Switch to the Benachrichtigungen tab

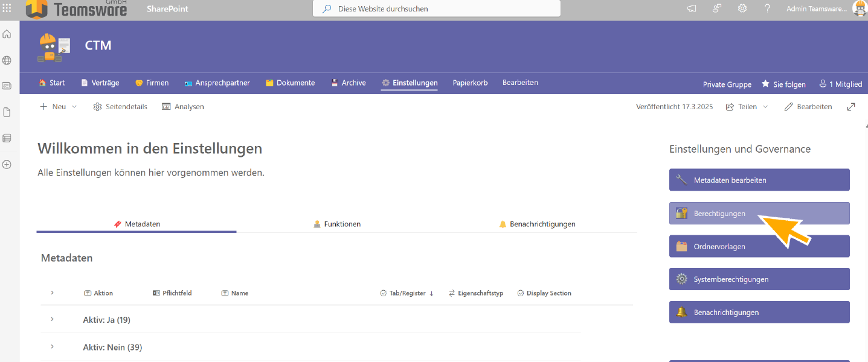tap(537, 224)
